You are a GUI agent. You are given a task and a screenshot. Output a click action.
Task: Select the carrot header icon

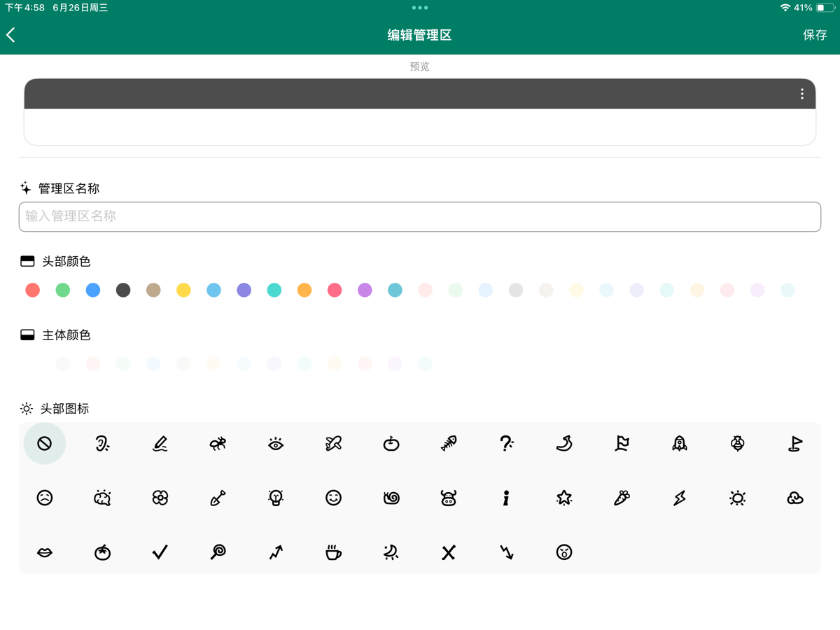tap(622, 498)
